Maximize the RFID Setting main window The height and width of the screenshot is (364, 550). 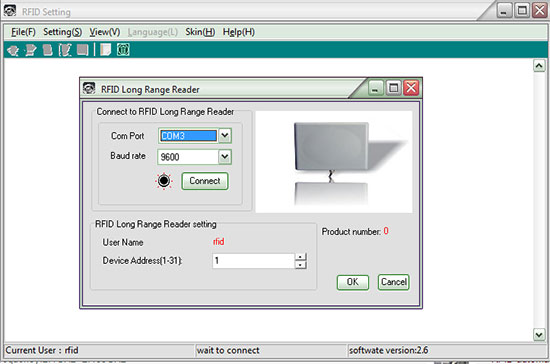pyautogui.click(x=522, y=10)
